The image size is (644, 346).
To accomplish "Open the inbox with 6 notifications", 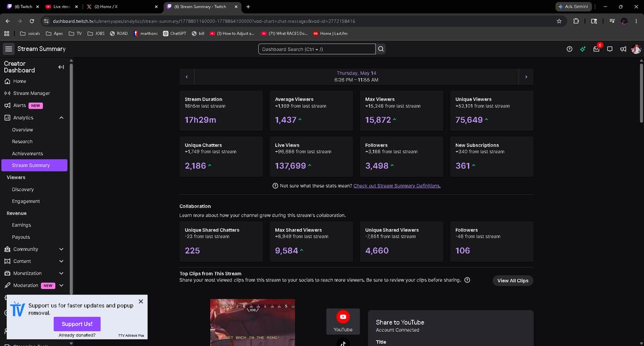I will point(596,49).
